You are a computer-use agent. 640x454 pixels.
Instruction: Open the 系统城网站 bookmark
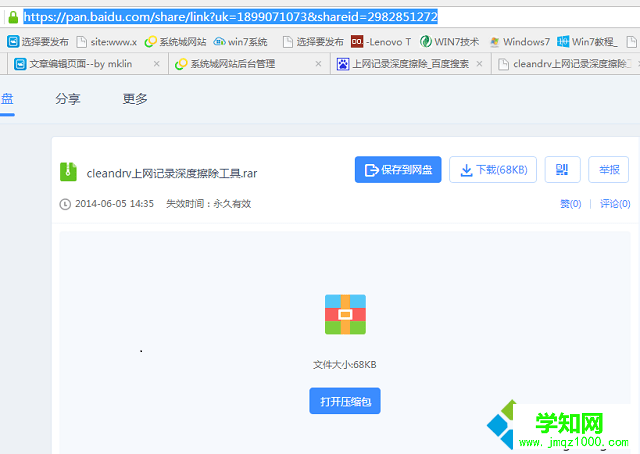(x=176, y=42)
